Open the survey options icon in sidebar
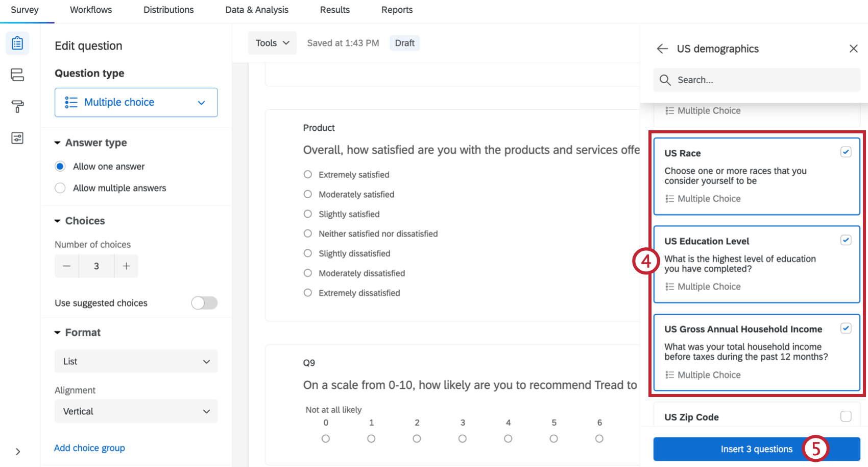Image resolution: width=868 pixels, height=467 pixels. [17, 138]
